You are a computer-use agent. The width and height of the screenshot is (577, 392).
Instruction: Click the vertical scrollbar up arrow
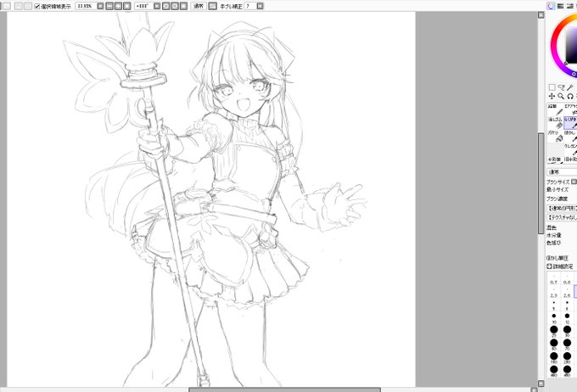coord(541,15)
